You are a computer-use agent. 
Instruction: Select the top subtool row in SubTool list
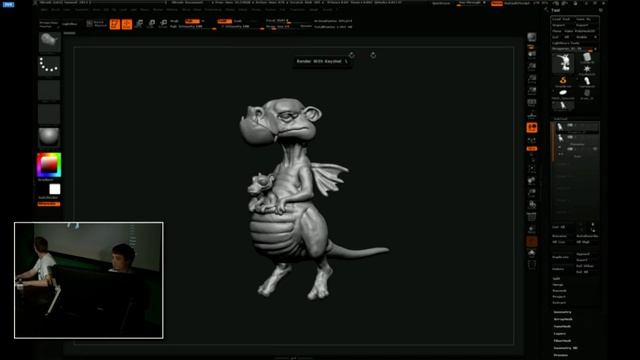coord(576,127)
